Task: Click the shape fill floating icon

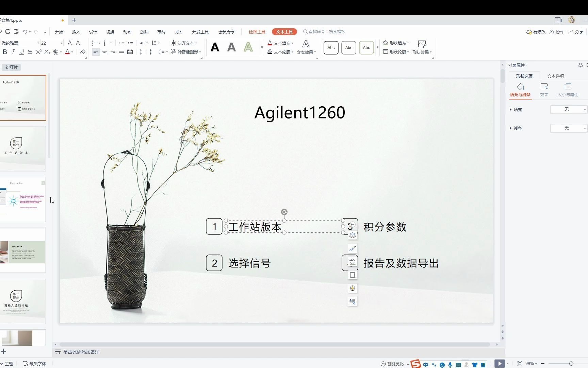Action: pos(353,262)
